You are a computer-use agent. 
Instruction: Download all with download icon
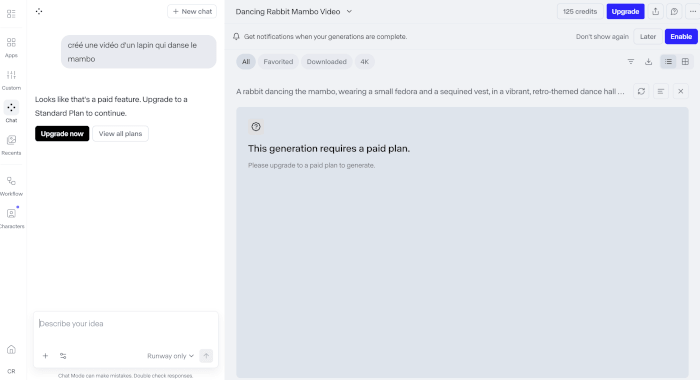[x=648, y=62]
